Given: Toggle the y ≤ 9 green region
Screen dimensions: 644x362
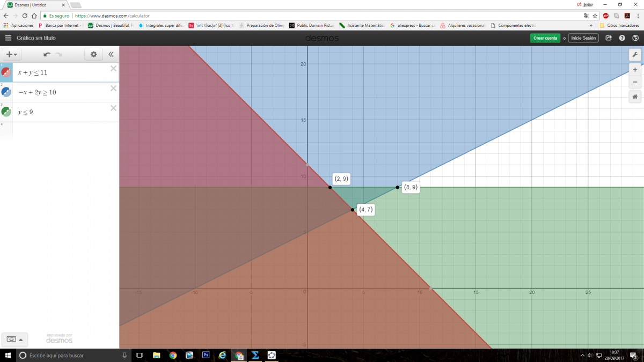Looking at the screenshot, I should click(6, 112).
